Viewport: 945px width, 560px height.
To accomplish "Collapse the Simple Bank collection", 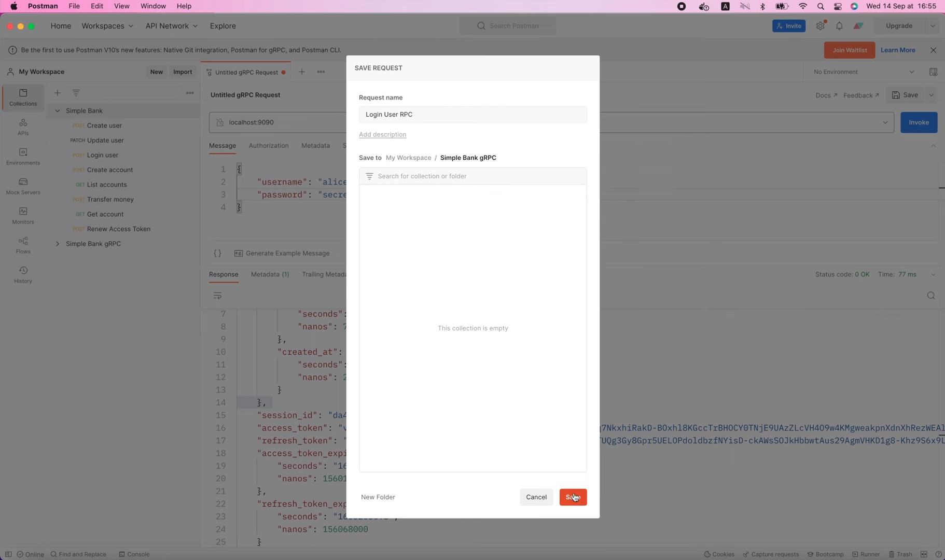I will (58, 111).
